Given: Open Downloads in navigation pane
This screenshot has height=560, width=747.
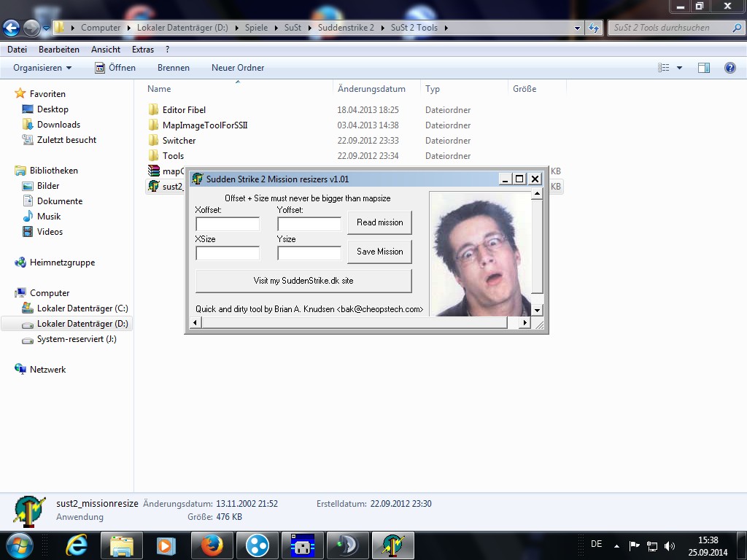Looking at the screenshot, I should [x=58, y=124].
